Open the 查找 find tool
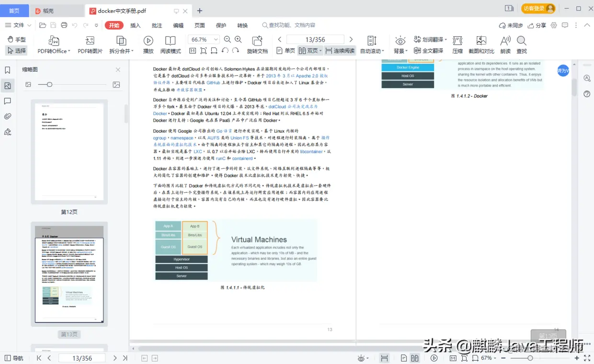 click(x=522, y=45)
